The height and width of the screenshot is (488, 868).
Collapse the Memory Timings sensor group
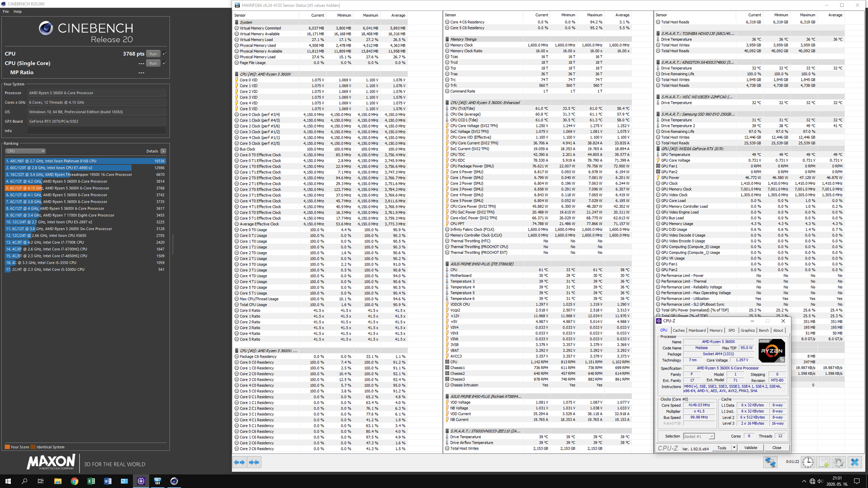click(447, 39)
